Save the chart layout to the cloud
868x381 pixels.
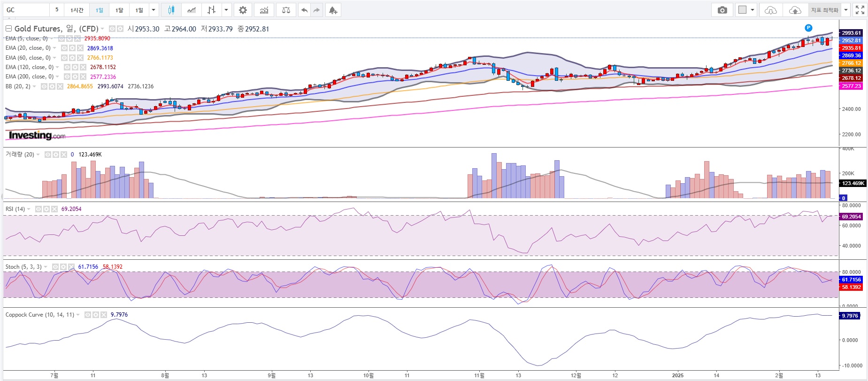click(795, 10)
